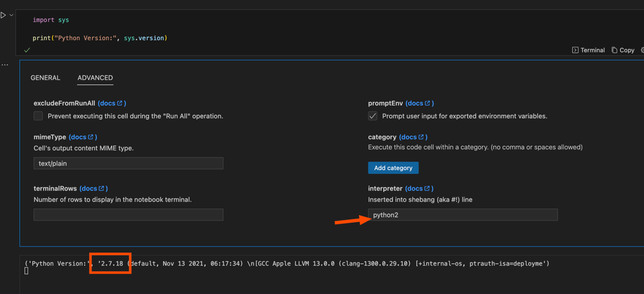Switch to the GENERAL tab

tap(45, 78)
